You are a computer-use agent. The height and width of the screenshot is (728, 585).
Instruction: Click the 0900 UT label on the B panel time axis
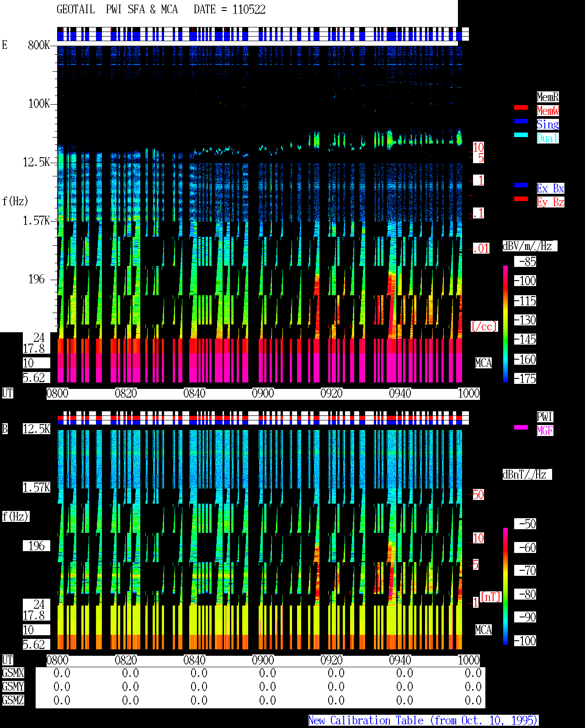263,660
